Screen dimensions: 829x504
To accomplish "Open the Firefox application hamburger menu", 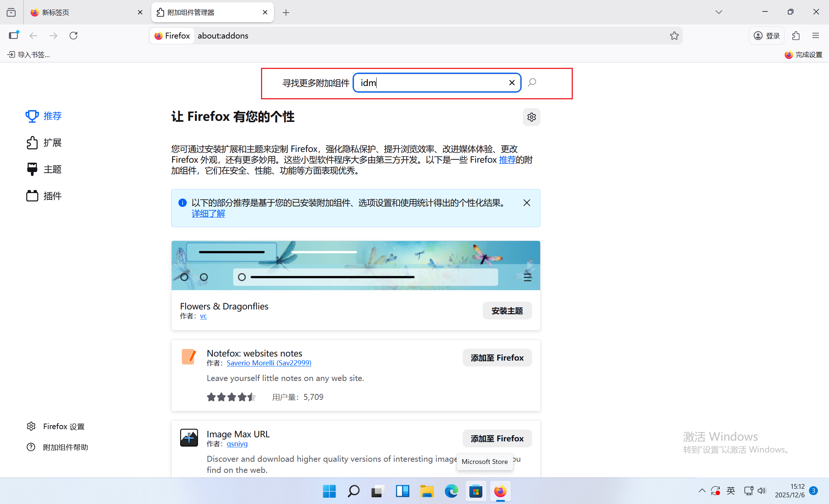I will coord(816,35).
